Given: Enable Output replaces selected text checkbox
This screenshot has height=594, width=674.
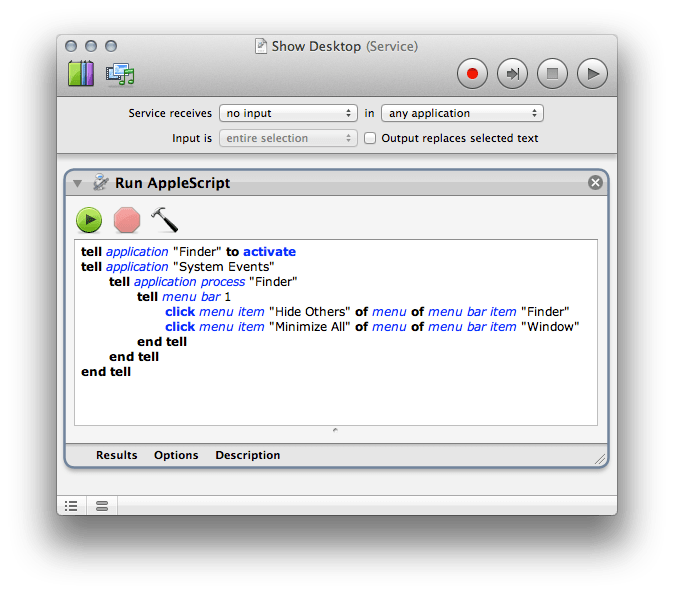Looking at the screenshot, I should 370,138.
